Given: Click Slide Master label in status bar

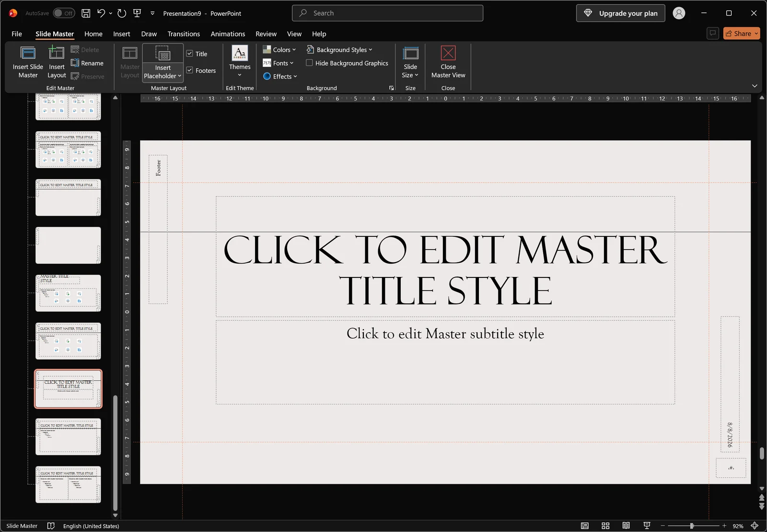Looking at the screenshot, I should (x=22, y=526).
